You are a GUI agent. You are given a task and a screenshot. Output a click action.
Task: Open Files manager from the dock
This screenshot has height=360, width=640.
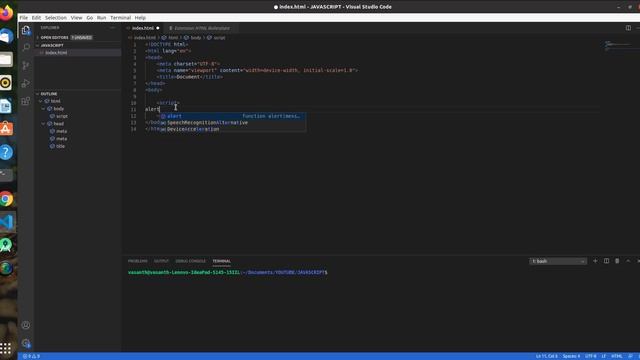click(6, 60)
